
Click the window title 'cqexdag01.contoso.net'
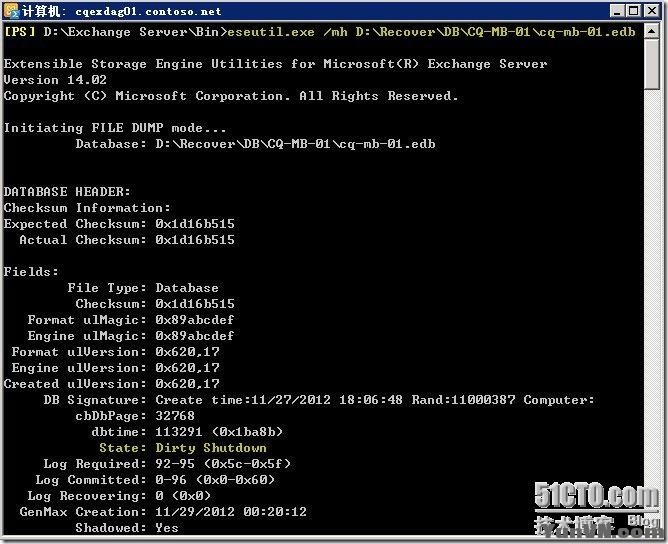point(148,11)
